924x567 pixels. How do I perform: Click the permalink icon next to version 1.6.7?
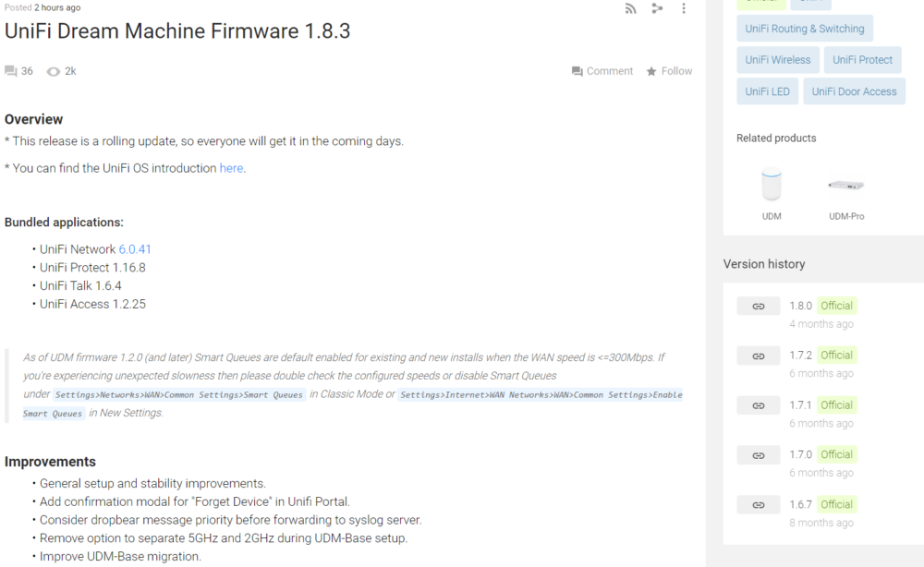pyautogui.click(x=758, y=504)
